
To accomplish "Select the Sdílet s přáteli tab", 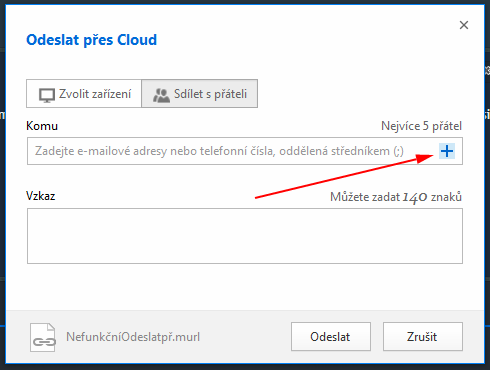I will (199, 94).
